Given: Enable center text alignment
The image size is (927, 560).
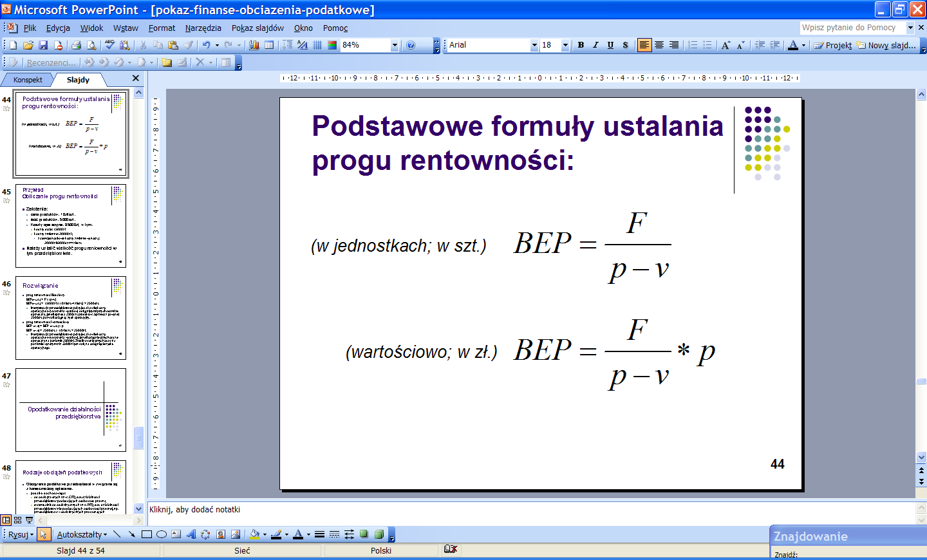Looking at the screenshot, I should coord(659,45).
